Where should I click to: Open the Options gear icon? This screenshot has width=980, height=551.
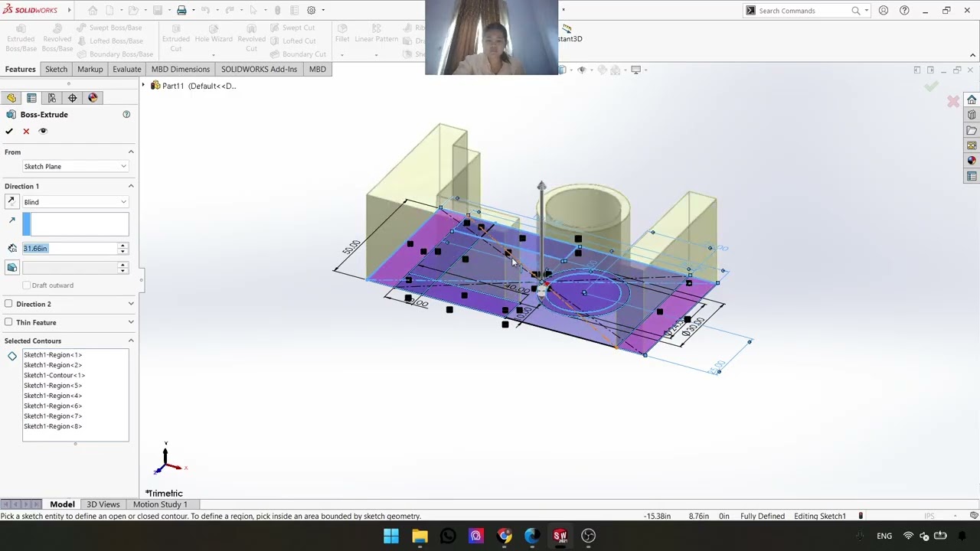click(312, 11)
